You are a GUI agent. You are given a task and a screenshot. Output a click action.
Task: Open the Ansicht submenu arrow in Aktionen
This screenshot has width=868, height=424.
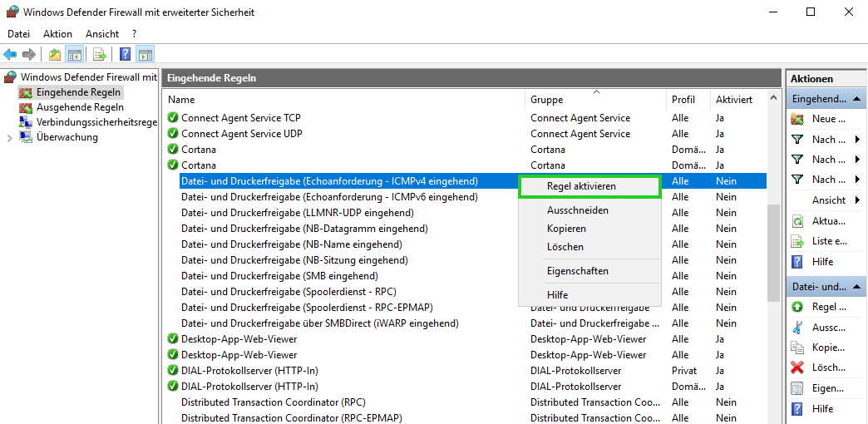tap(857, 200)
